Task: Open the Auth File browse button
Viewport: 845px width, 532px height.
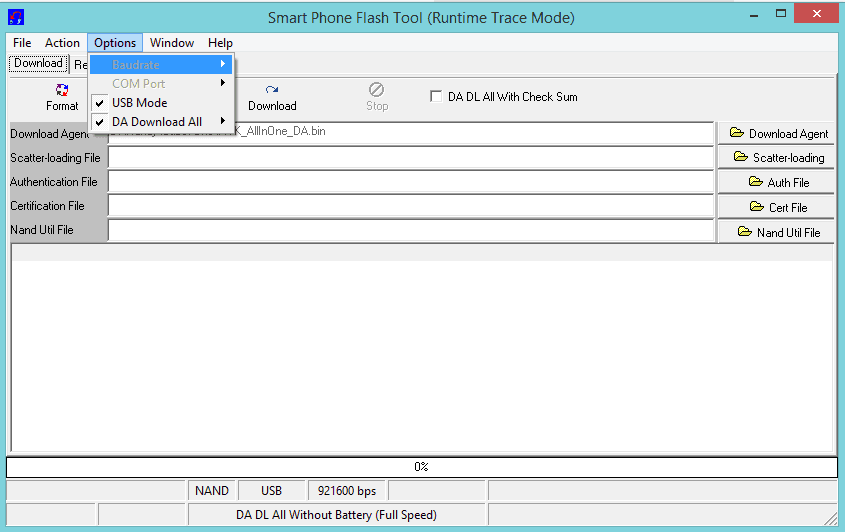Action: point(776,182)
